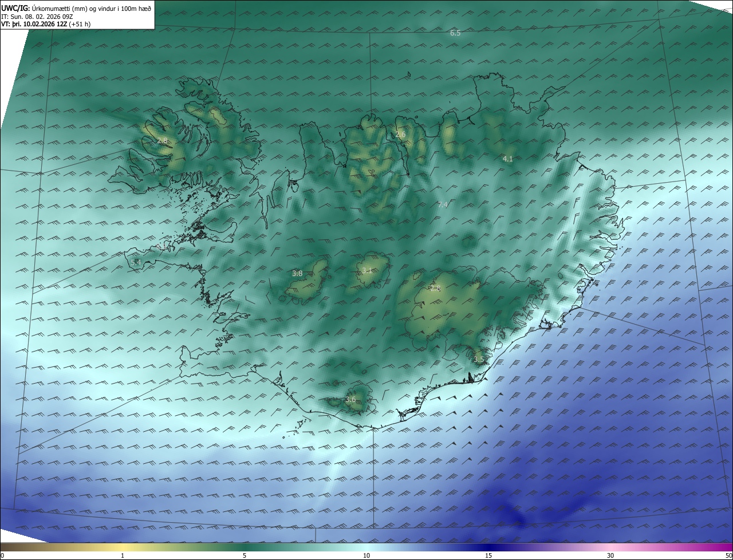Viewport: 733px width, 560px height.
Task: Click the colour scale label 1
Action: click(123, 555)
